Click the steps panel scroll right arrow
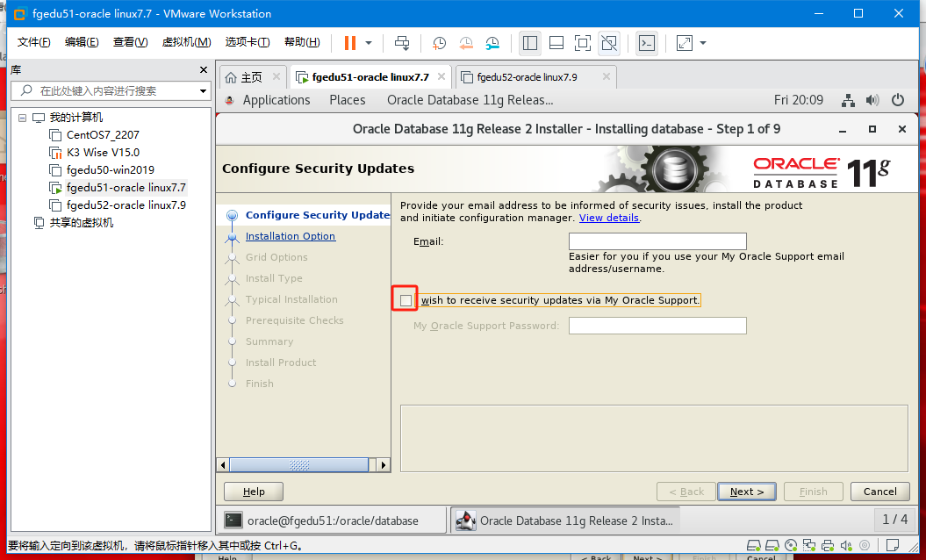 click(384, 465)
